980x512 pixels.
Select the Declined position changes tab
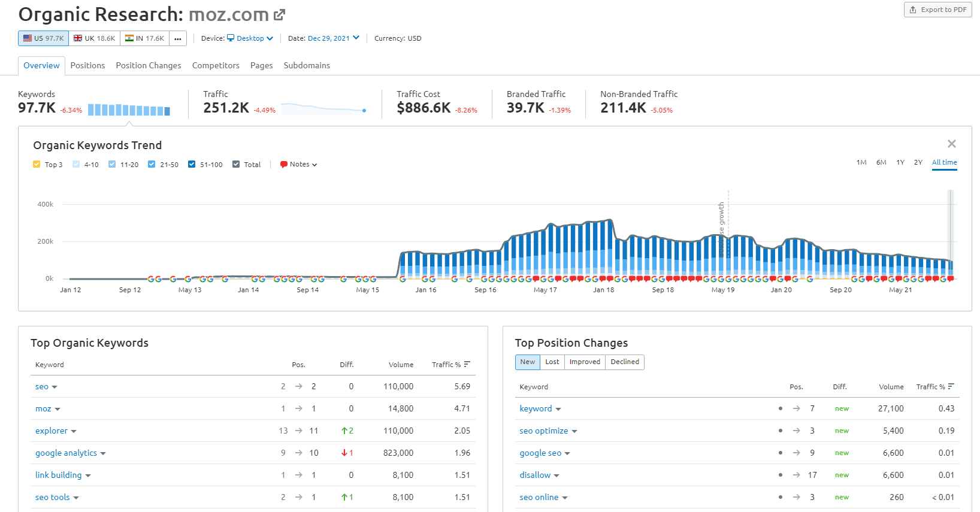[625, 362]
